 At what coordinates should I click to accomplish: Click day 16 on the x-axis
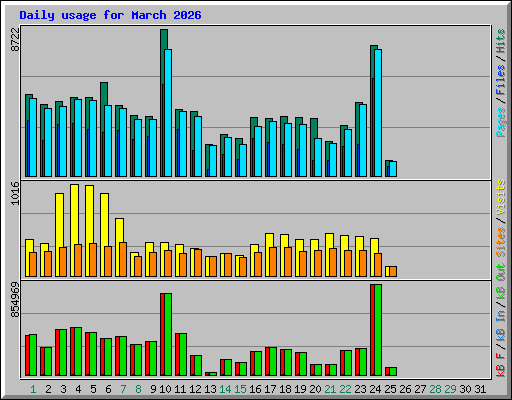pyautogui.click(x=255, y=389)
